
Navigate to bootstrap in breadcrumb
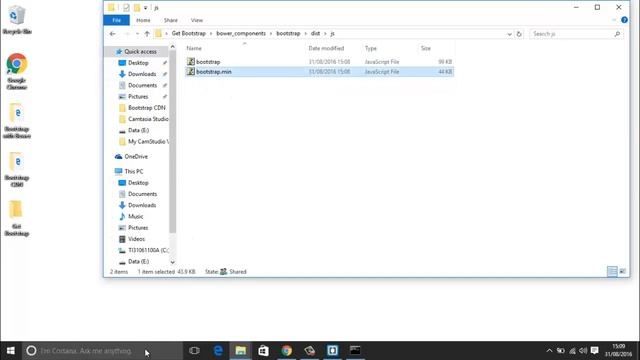[x=288, y=33]
